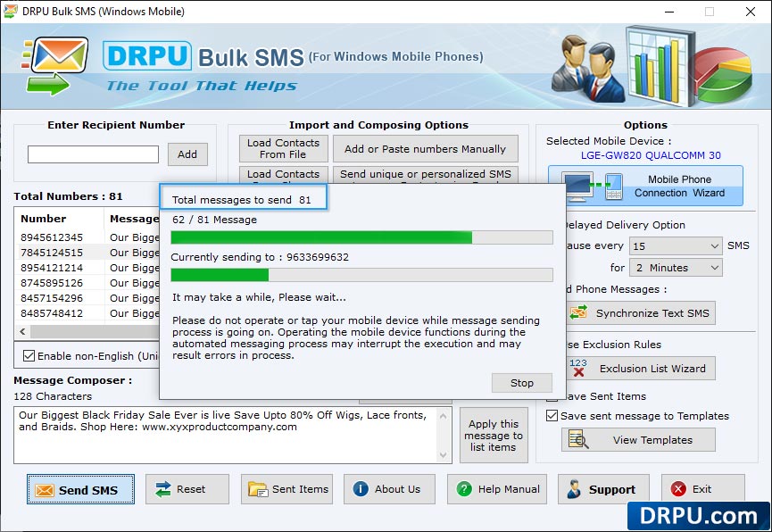
Task: Click the Reset button label
Action: (191, 489)
